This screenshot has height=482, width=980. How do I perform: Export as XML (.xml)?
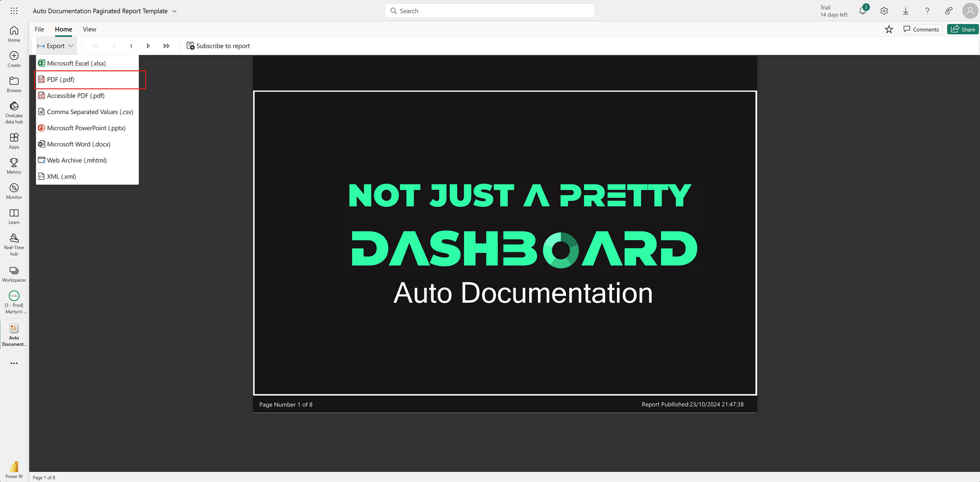(87, 176)
